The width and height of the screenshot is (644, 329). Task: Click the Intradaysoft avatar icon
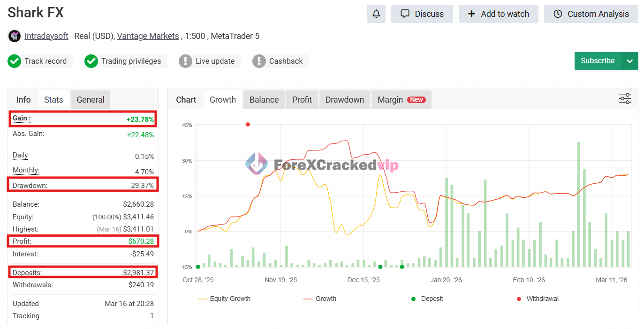(x=15, y=36)
